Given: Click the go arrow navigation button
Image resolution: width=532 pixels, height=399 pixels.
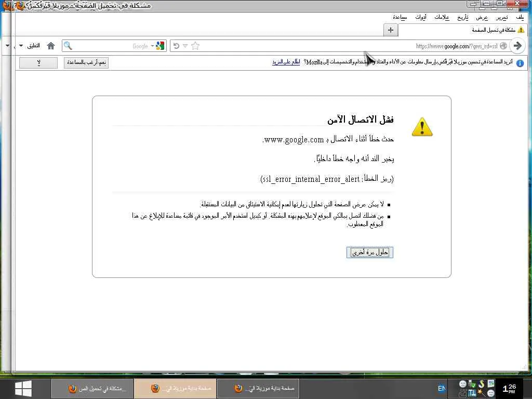Looking at the screenshot, I should tap(517, 46).
